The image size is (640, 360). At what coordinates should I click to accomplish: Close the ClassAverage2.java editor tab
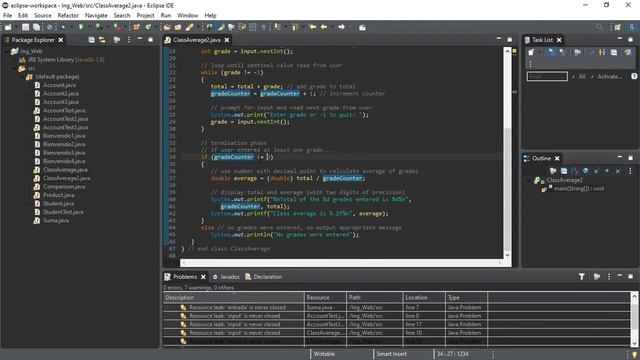(227, 40)
